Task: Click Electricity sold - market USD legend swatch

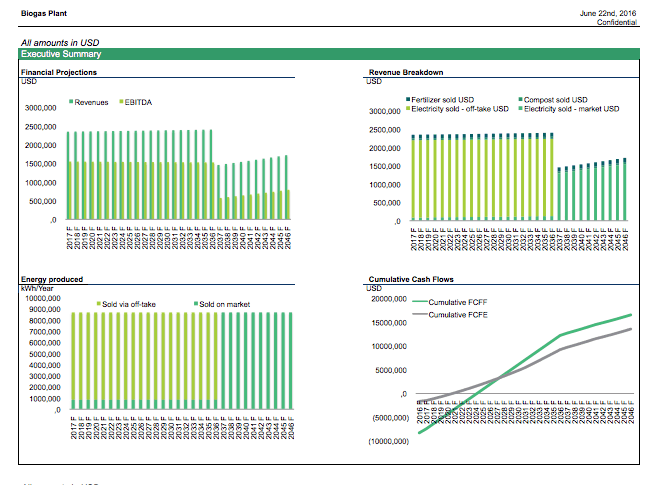Action: 520,109
